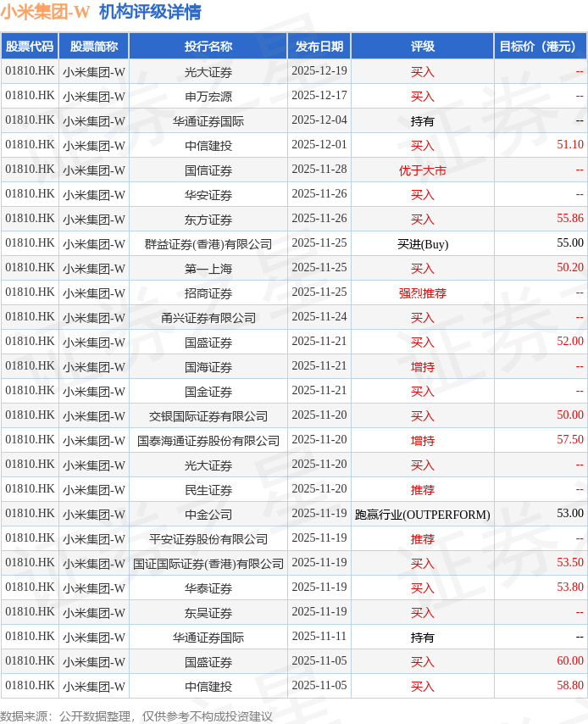Select the 第一上海 cell
The image size is (588, 724).
click(x=208, y=268)
